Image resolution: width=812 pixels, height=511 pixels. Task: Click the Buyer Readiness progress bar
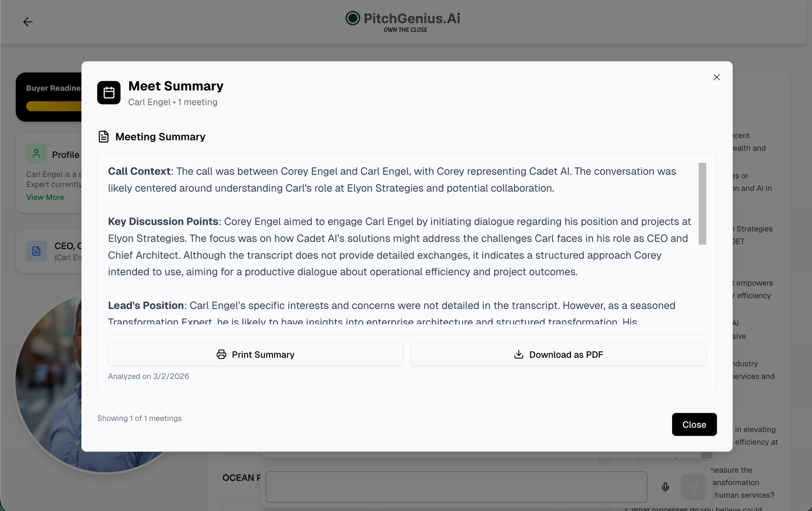click(54, 106)
